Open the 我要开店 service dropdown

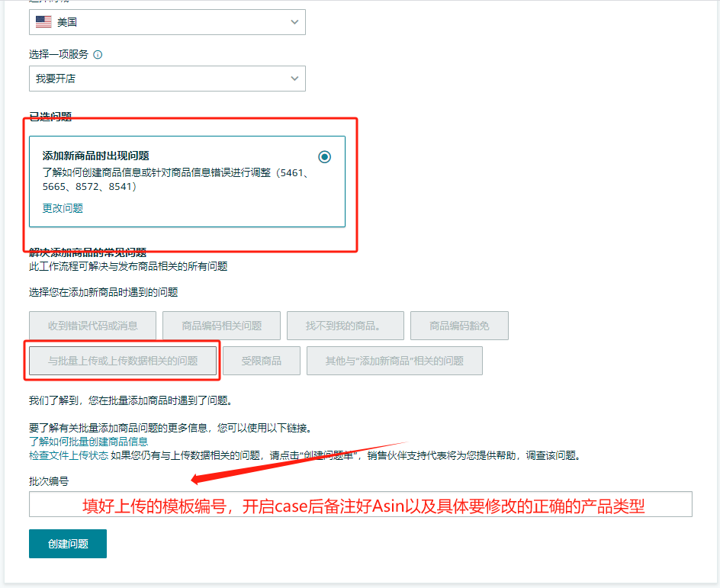(166, 79)
